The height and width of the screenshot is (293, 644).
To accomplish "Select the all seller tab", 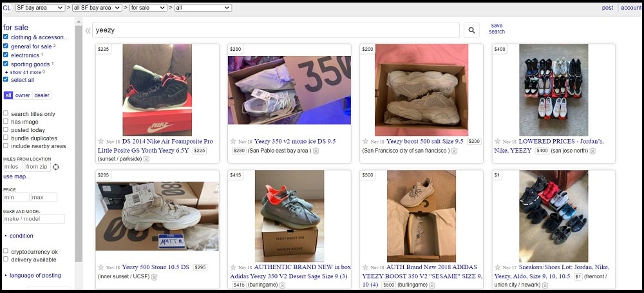I will click(8, 95).
